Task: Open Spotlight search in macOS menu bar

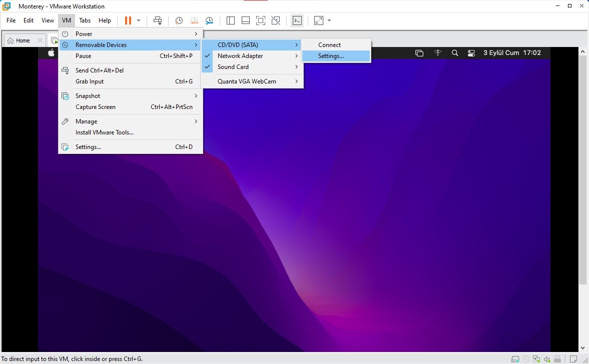Action: pos(455,53)
